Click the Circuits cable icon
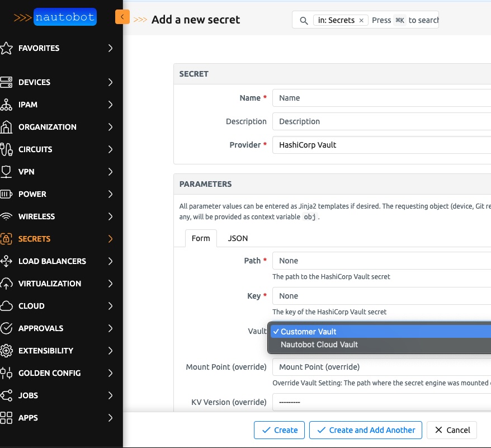491x448 pixels. [7, 149]
